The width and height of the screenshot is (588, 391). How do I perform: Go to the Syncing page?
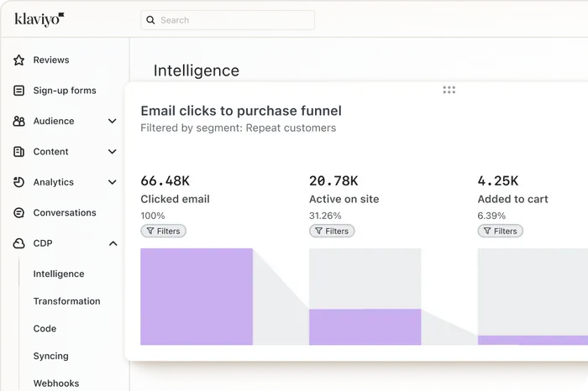(x=50, y=356)
